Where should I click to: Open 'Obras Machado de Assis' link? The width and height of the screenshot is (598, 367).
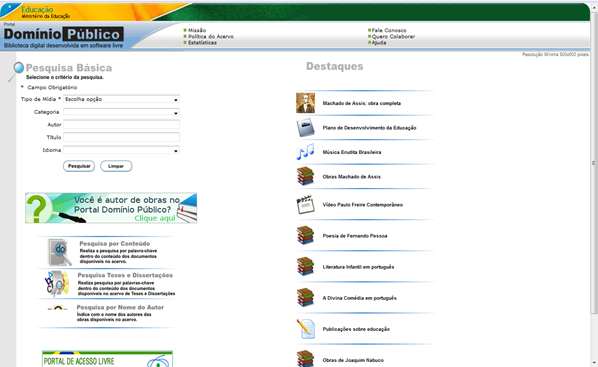pyautogui.click(x=351, y=177)
